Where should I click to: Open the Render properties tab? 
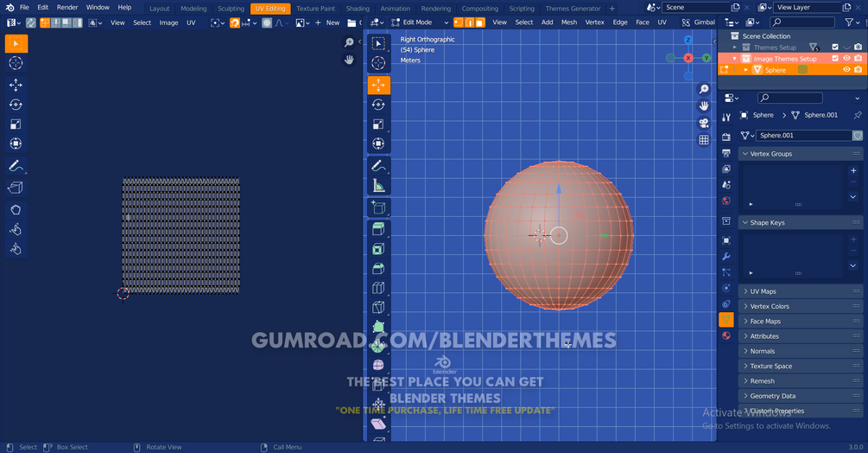coord(726,137)
